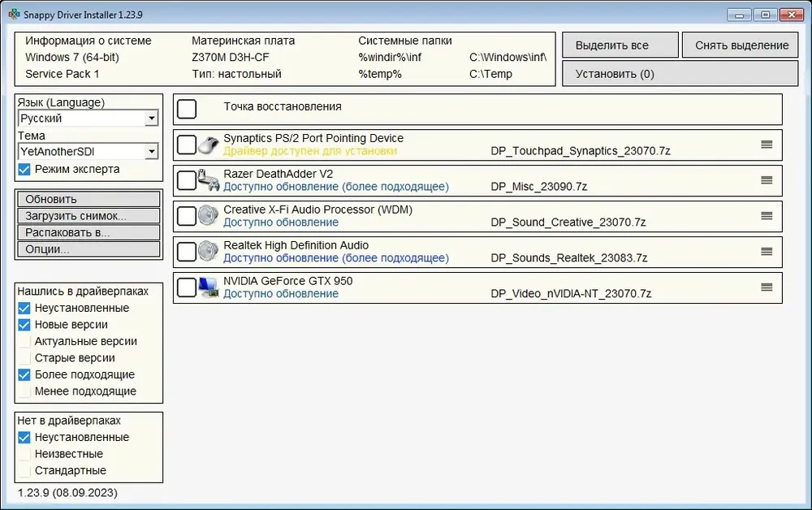Open the menu icon on the Razer DeathAdder row
The width and height of the screenshot is (812, 510).
coord(767,180)
